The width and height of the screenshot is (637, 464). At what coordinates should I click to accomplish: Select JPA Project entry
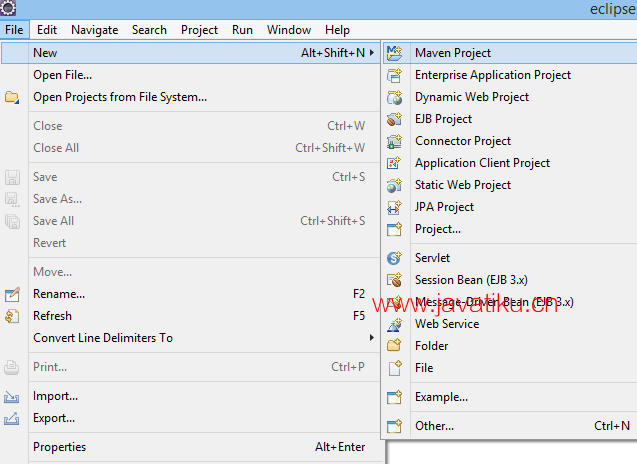(x=510, y=207)
